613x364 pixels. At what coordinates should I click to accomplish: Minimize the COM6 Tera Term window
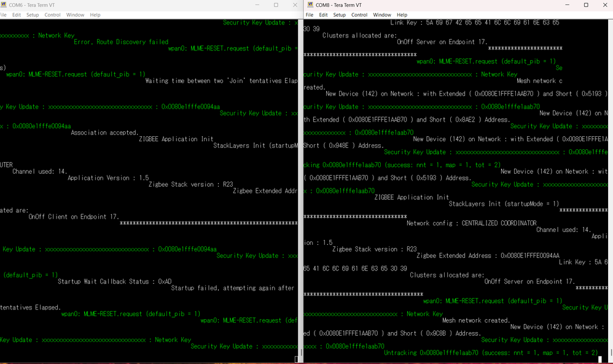pyautogui.click(x=257, y=5)
